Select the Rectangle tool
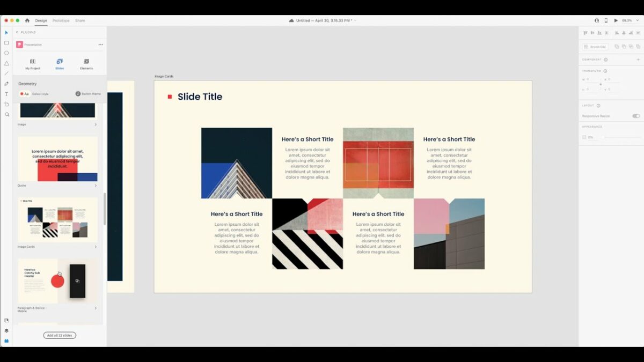Image resolution: width=644 pixels, height=362 pixels. [6, 43]
